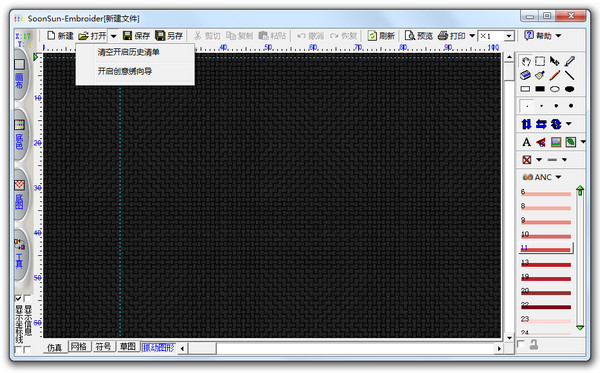
Task: Click the flip vertical arrows icon
Action: pos(526,124)
